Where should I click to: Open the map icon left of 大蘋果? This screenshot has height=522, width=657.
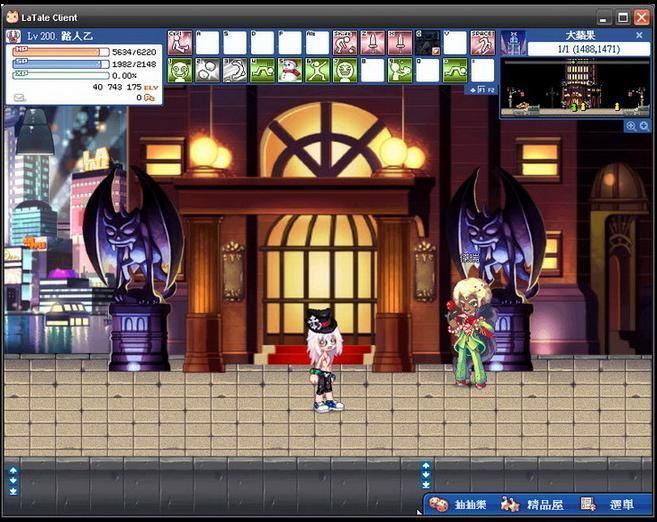[x=513, y=43]
